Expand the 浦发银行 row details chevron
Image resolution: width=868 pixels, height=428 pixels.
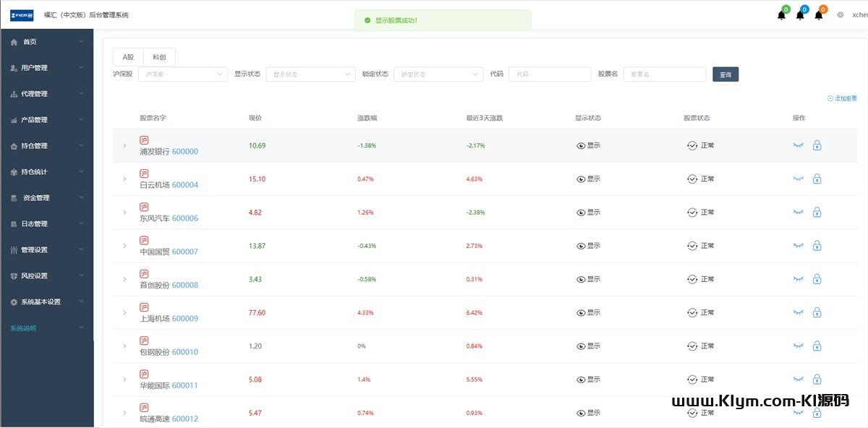(x=124, y=146)
